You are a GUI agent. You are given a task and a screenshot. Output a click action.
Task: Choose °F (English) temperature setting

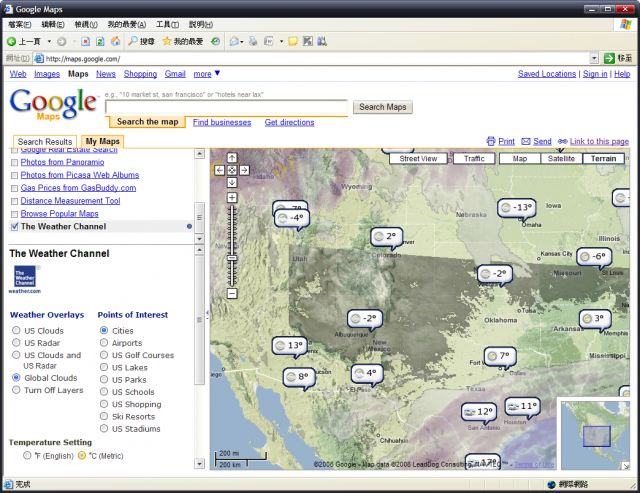pos(27,455)
